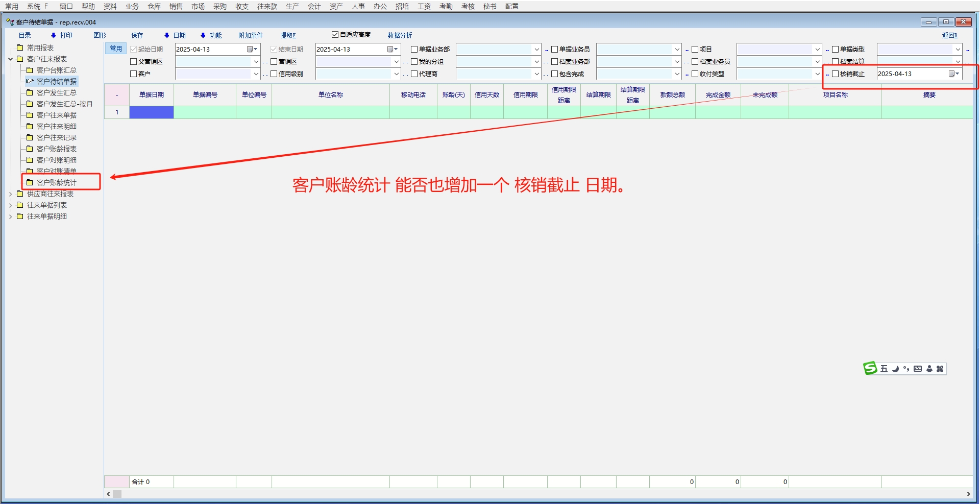Image resolution: width=980 pixels, height=504 pixels.
Task: Open the 销售 menu in the menu bar
Action: pyautogui.click(x=176, y=6)
